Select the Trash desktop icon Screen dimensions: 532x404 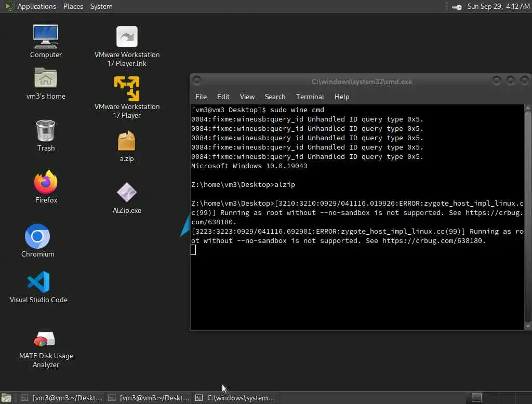[x=46, y=136]
